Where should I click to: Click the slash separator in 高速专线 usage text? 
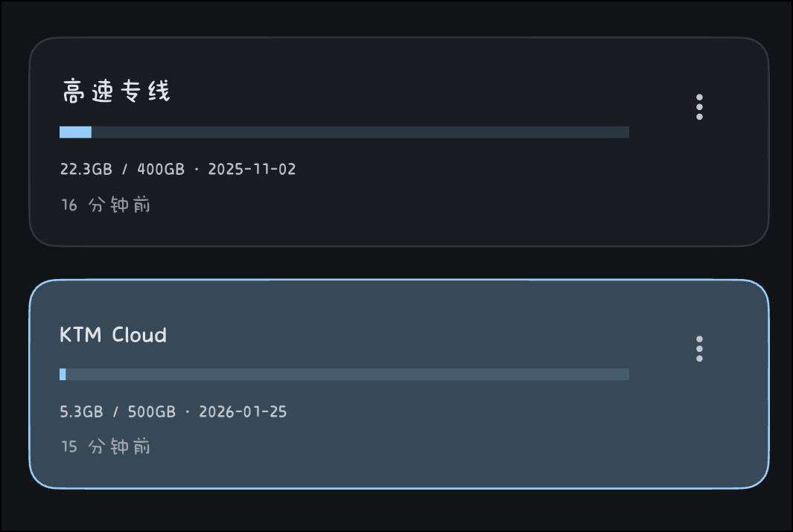[x=124, y=170]
